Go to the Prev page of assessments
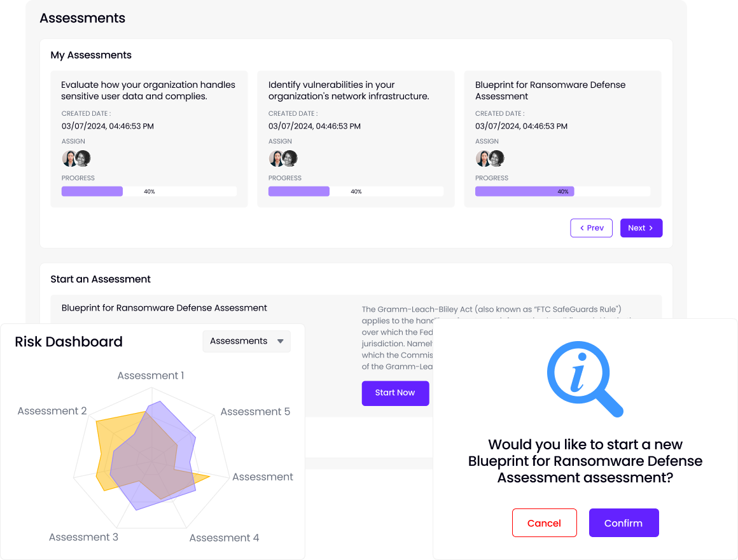Viewport: 738px width, 560px height. point(591,228)
